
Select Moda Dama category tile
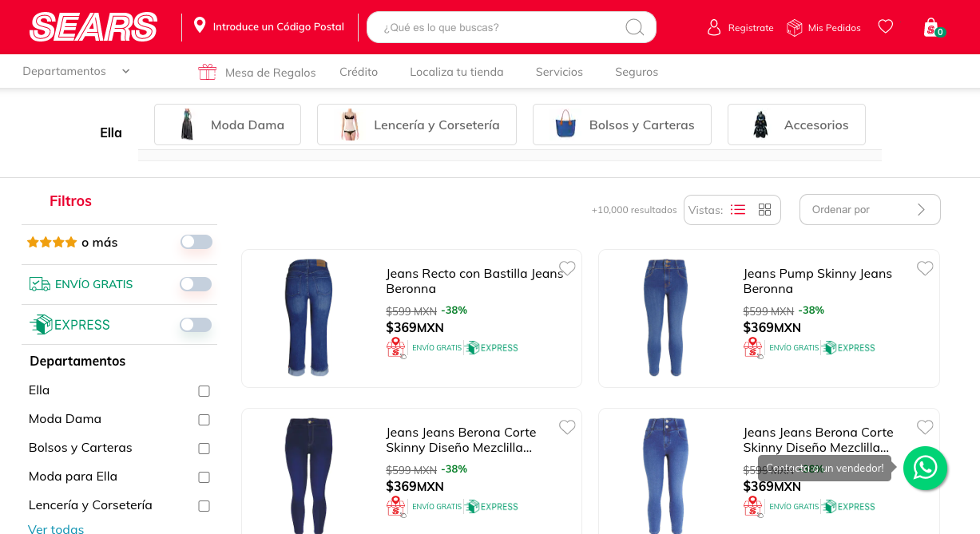point(228,125)
